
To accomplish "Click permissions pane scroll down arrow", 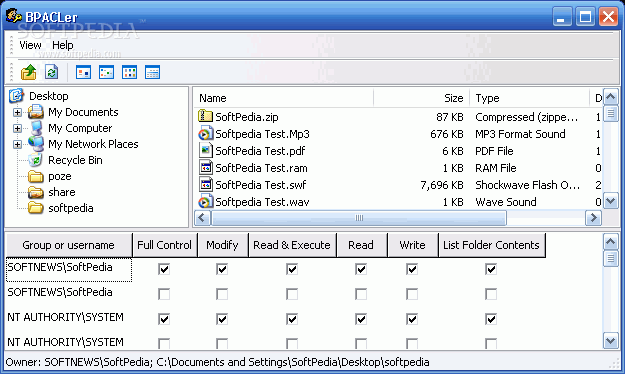I will coord(611,341).
